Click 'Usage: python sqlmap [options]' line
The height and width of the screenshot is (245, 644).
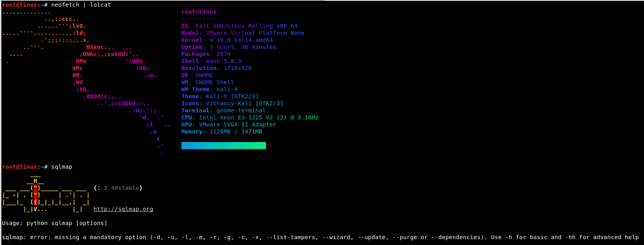[x=55, y=223]
